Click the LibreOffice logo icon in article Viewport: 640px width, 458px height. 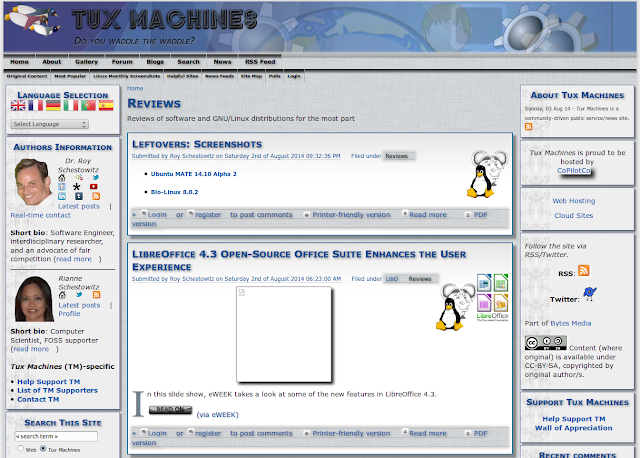coord(493,297)
